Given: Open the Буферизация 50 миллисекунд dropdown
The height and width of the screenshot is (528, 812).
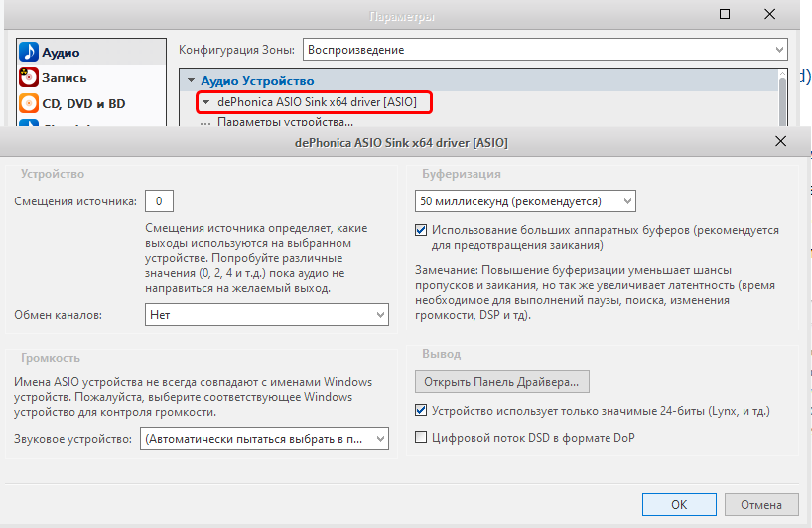Looking at the screenshot, I should tap(525, 201).
